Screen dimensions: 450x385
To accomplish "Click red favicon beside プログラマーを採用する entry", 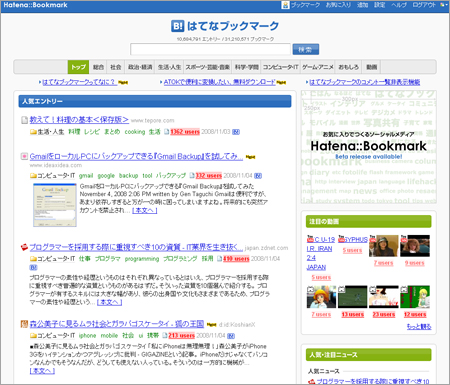I will click(x=24, y=247).
